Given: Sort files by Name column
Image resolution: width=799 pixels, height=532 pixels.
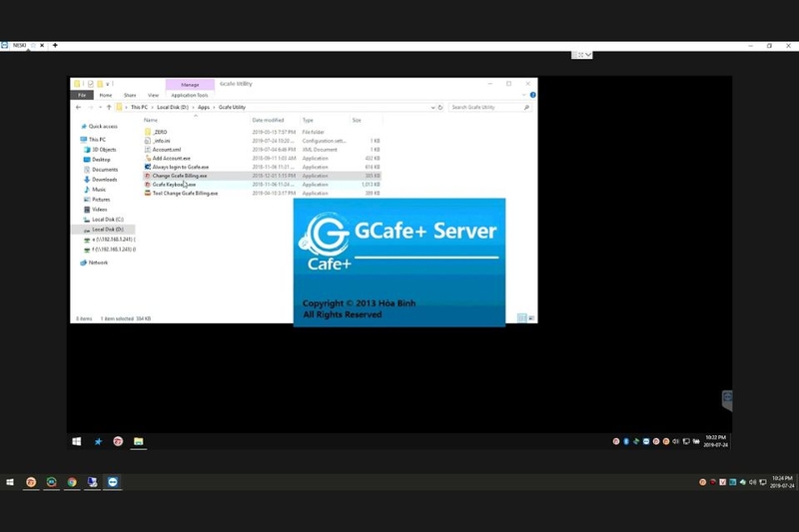Looking at the screenshot, I should [x=151, y=120].
